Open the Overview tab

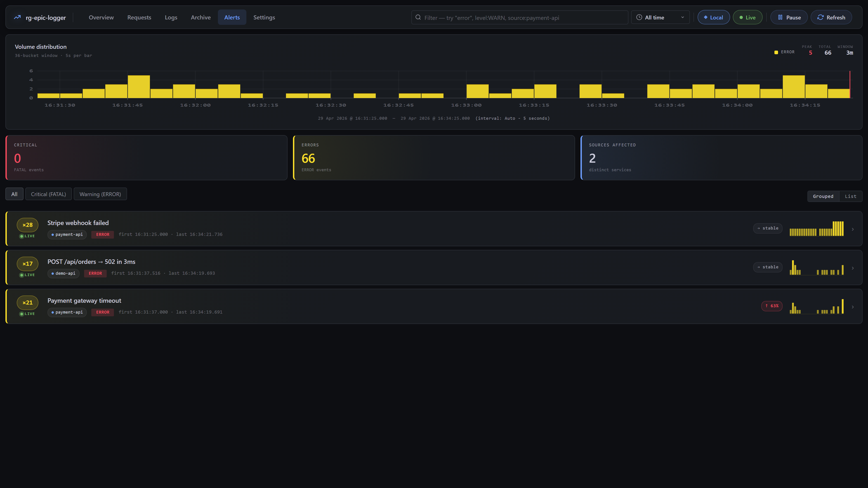[x=101, y=17]
